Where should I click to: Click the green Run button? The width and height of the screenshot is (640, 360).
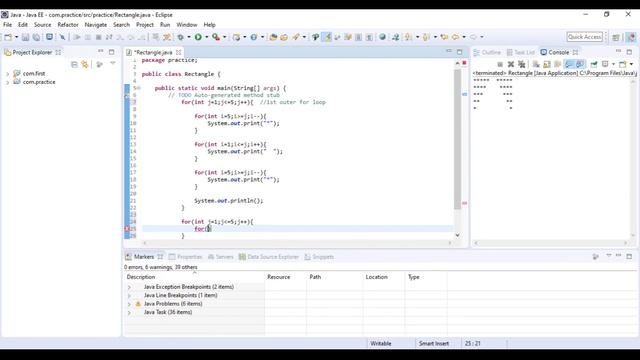198,37
